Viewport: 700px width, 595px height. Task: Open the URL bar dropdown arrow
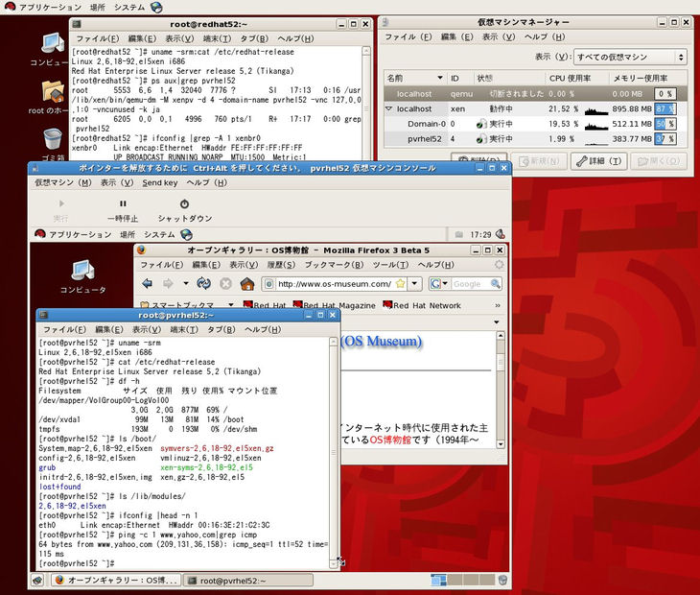click(415, 284)
